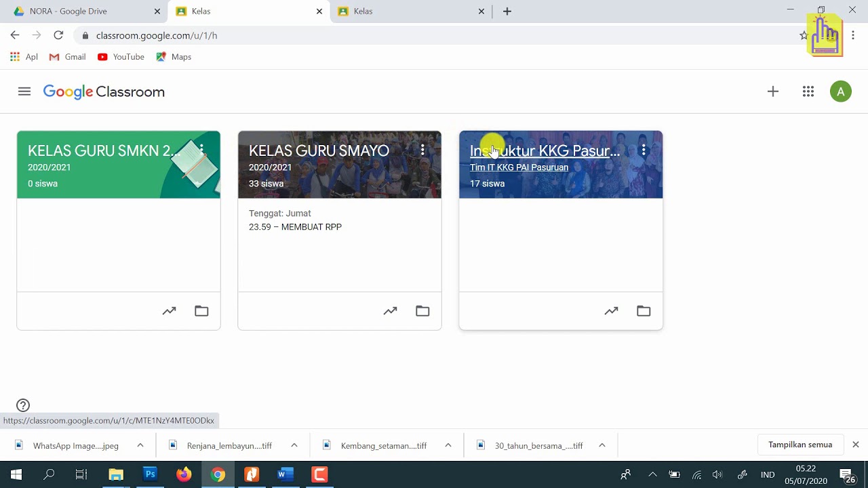Open downloaded WhatsApp Image jpeg file
This screenshot has width=868, height=488.
67,445
